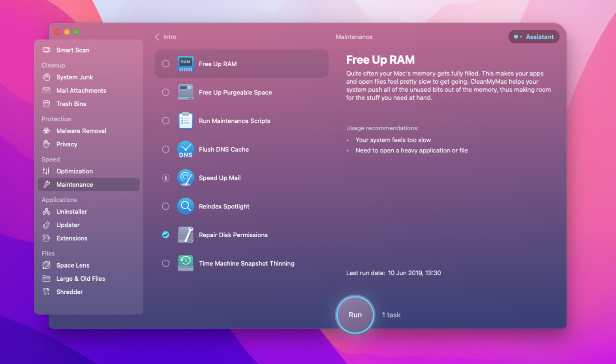Image resolution: width=616 pixels, height=364 pixels.
Task: Click the Reindex Spotlight magnifier icon
Action: tap(185, 206)
